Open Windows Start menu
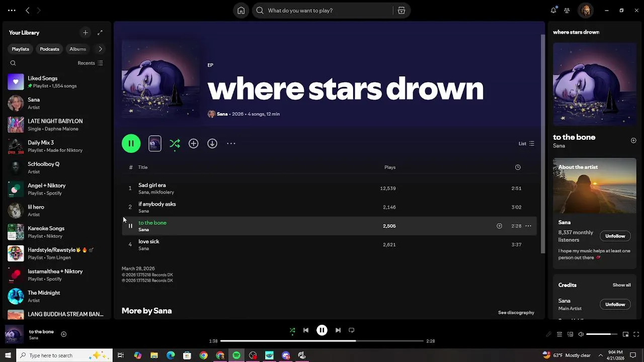 (8, 355)
